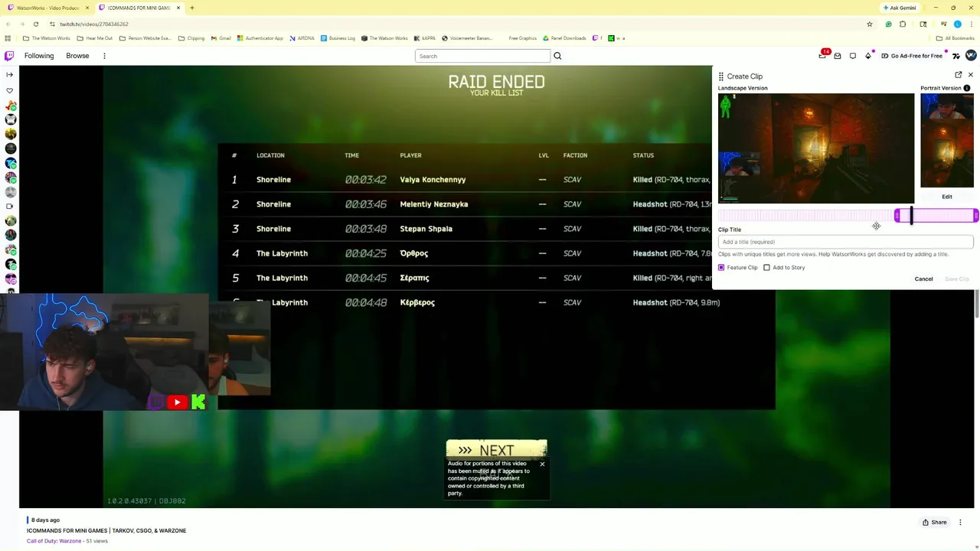The width and height of the screenshot is (980, 551).
Task: Open the Following page
Action: click(39, 56)
